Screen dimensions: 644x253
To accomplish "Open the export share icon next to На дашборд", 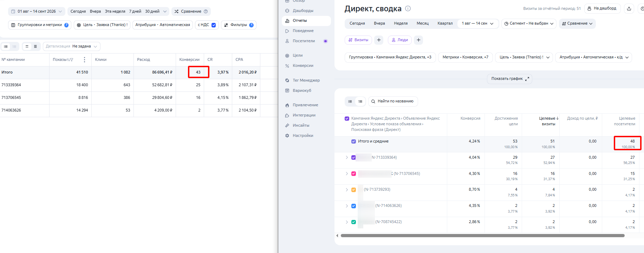I will [x=629, y=8].
